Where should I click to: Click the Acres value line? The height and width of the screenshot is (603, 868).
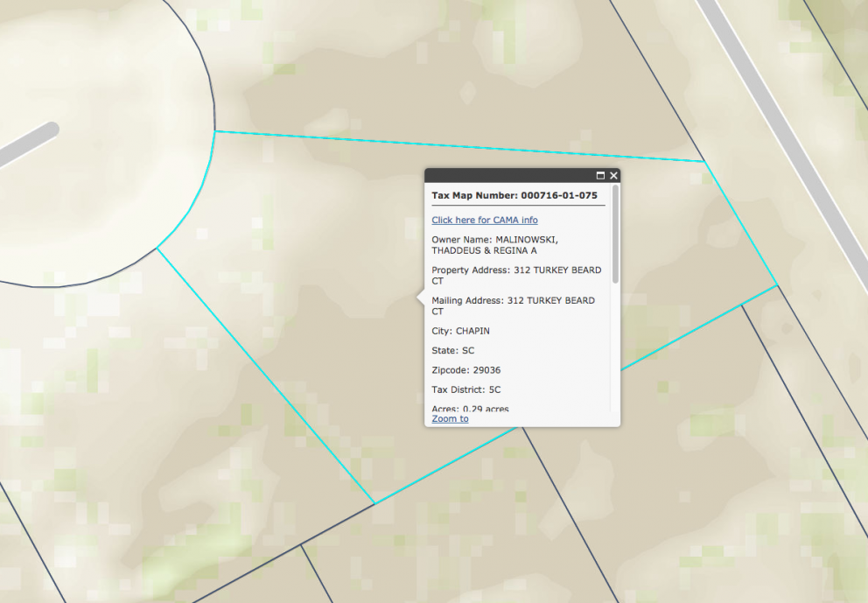[470, 408]
